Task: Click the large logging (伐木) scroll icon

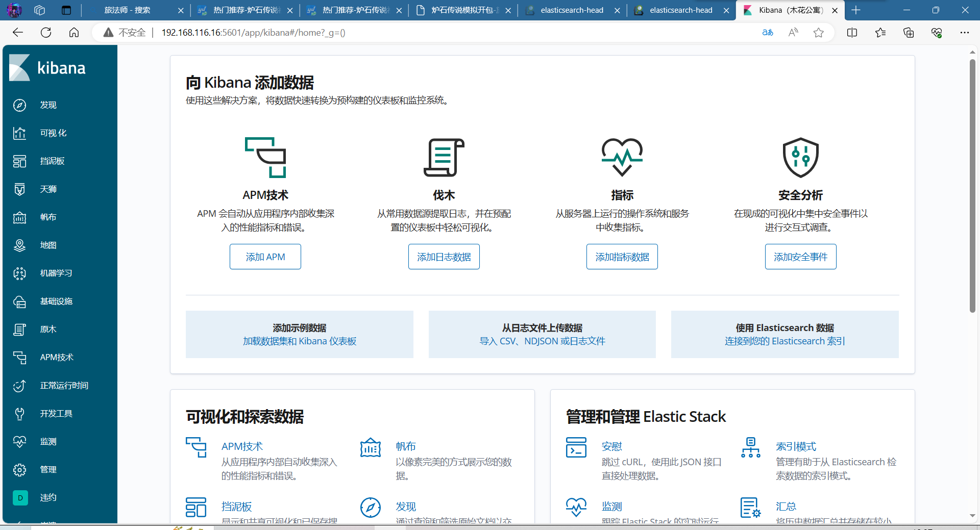Action: (444, 158)
